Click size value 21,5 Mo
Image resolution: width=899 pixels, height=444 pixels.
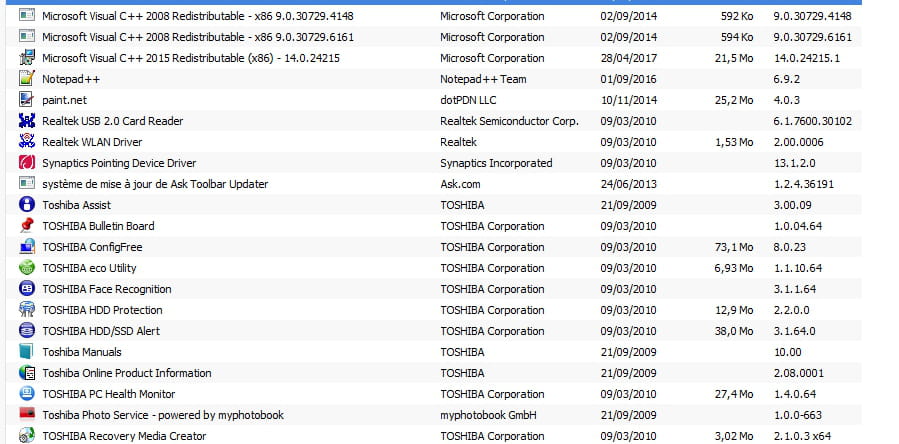734,58
